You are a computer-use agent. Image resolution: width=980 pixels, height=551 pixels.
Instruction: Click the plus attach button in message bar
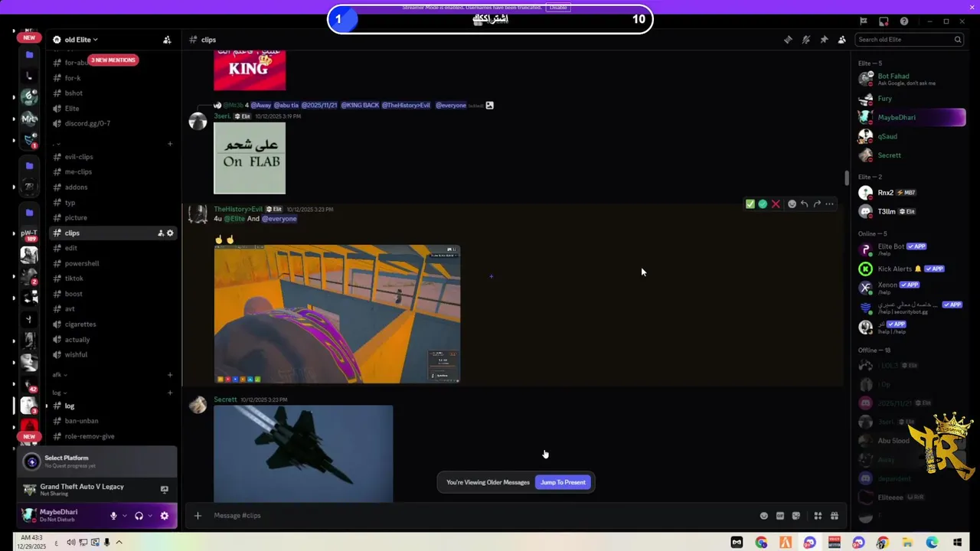click(198, 516)
